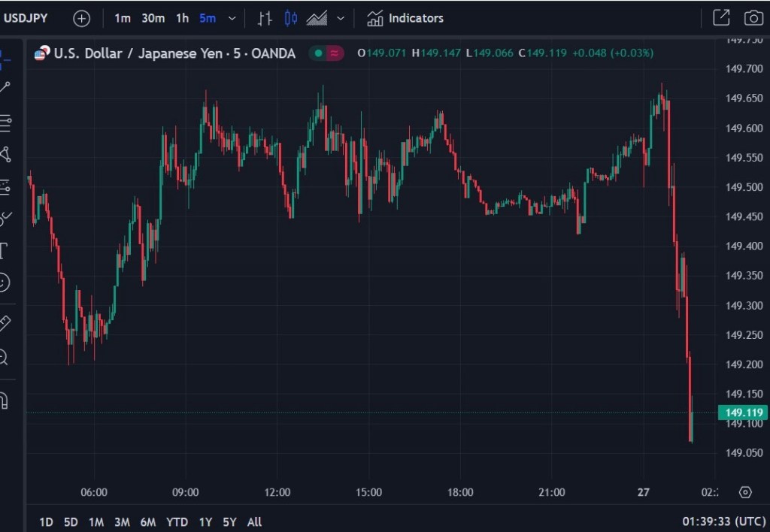The height and width of the screenshot is (532, 770).
Task: Select the ruler measure tool
Action: point(5,323)
